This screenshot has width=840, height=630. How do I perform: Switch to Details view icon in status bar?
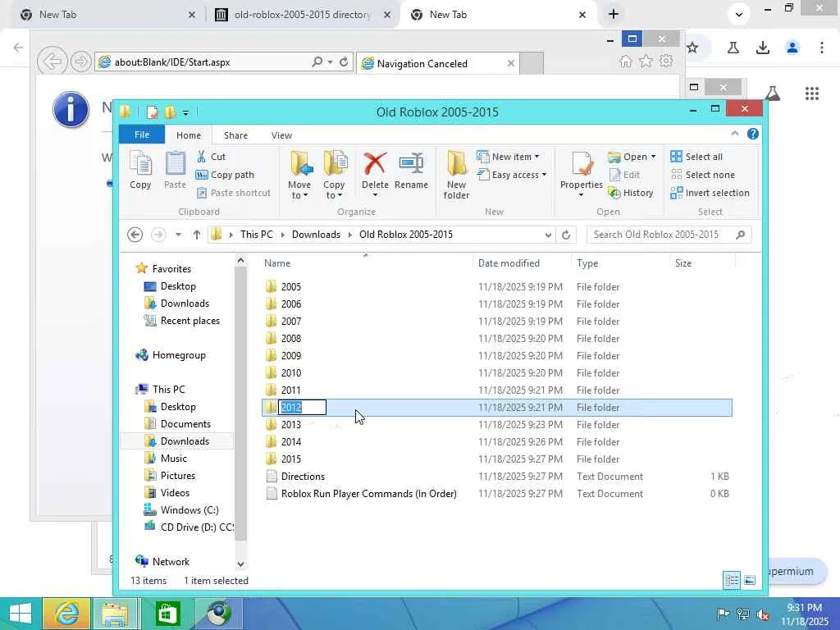click(732, 580)
